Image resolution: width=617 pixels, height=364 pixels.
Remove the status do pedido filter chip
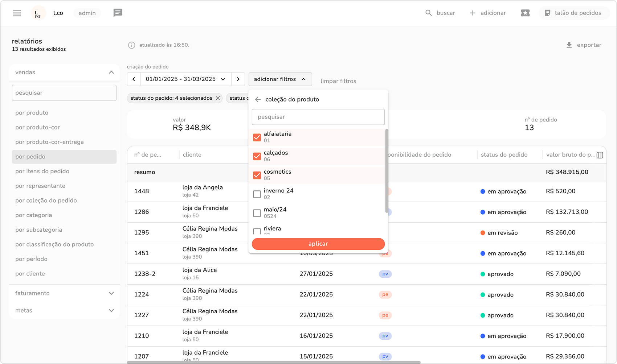click(218, 98)
